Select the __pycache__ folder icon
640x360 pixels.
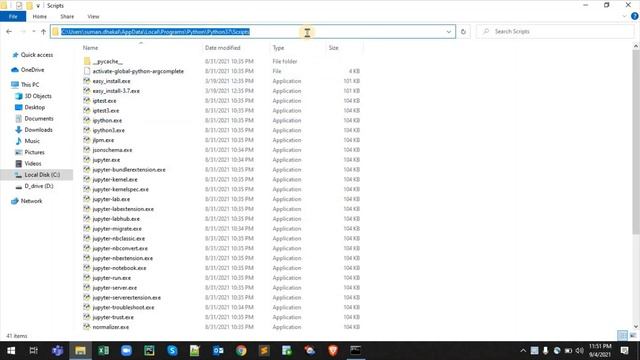click(x=87, y=61)
